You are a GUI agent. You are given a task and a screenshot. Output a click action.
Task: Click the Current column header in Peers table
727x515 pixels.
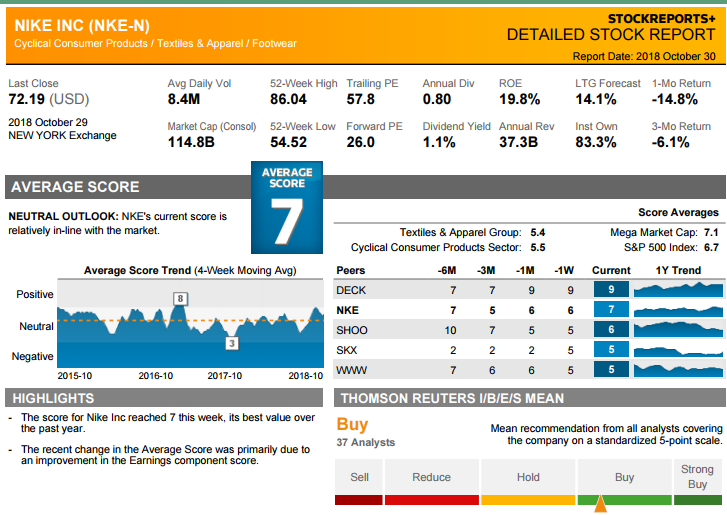pos(611,271)
